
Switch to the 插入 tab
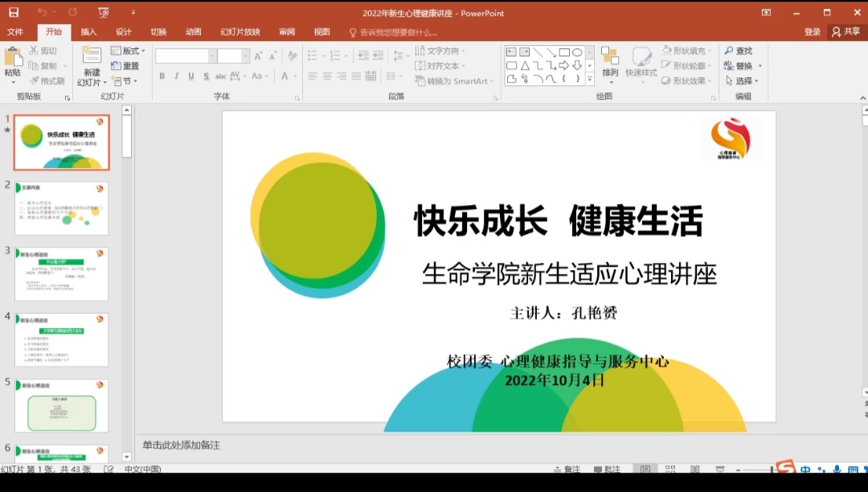[x=88, y=32]
